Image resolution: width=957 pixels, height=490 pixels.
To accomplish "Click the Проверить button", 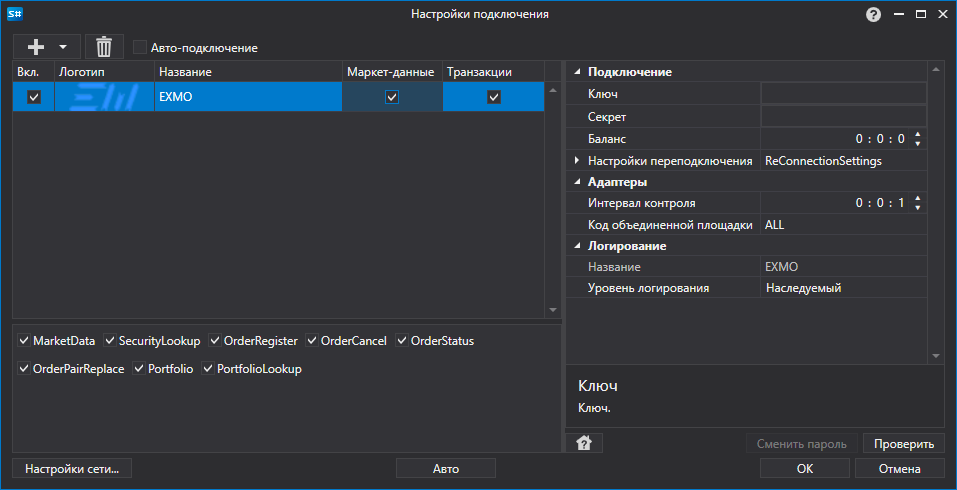I will pyautogui.click(x=904, y=444).
